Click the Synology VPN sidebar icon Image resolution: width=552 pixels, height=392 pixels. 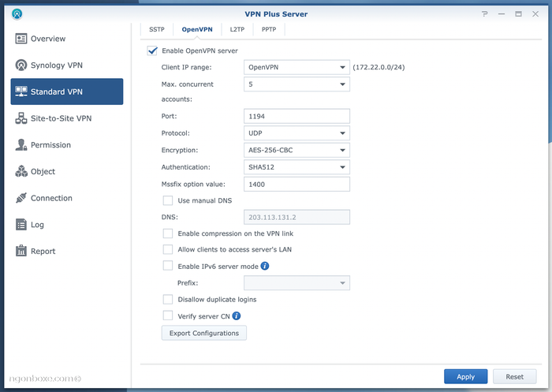pos(21,65)
